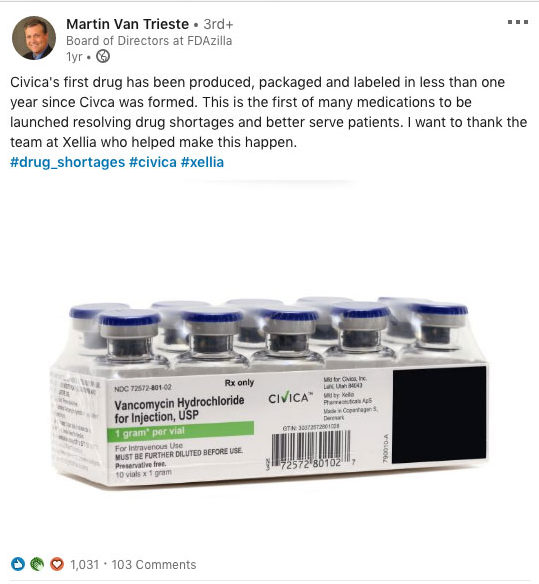Open the #drug_shortages hashtag
The height and width of the screenshot is (584, 539).
coord(67,162)
